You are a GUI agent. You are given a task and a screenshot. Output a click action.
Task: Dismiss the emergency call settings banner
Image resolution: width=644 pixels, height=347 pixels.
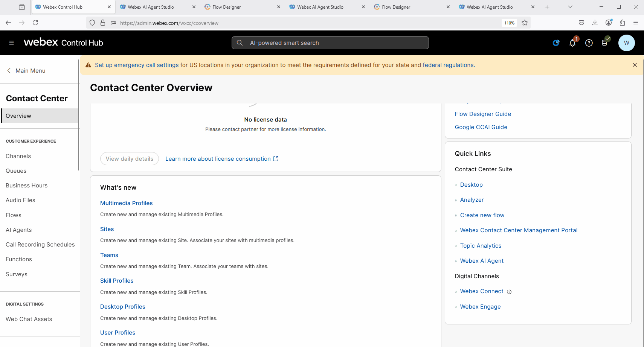click(635, 65)
